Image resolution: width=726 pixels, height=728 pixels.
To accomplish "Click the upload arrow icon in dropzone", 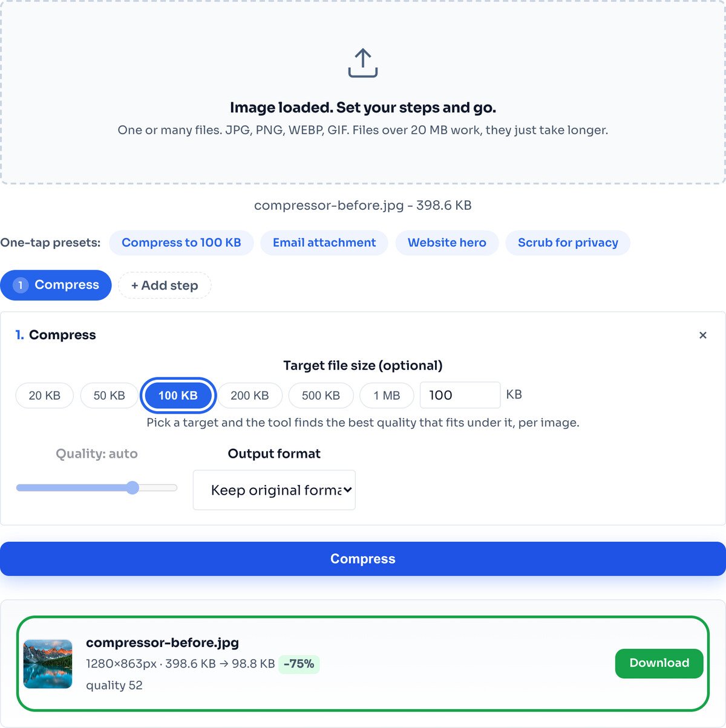I will click(363, 63).
